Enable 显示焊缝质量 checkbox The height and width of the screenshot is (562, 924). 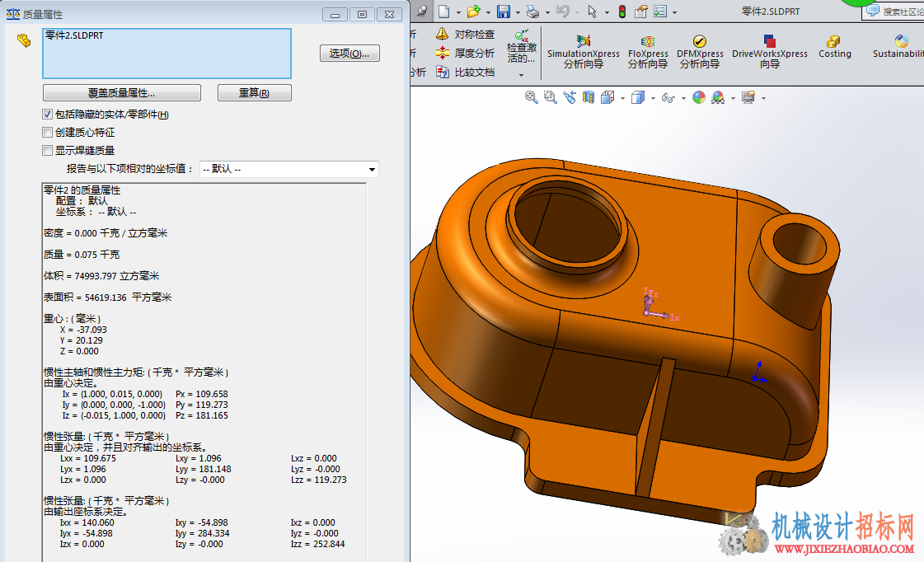pos(48,150)
